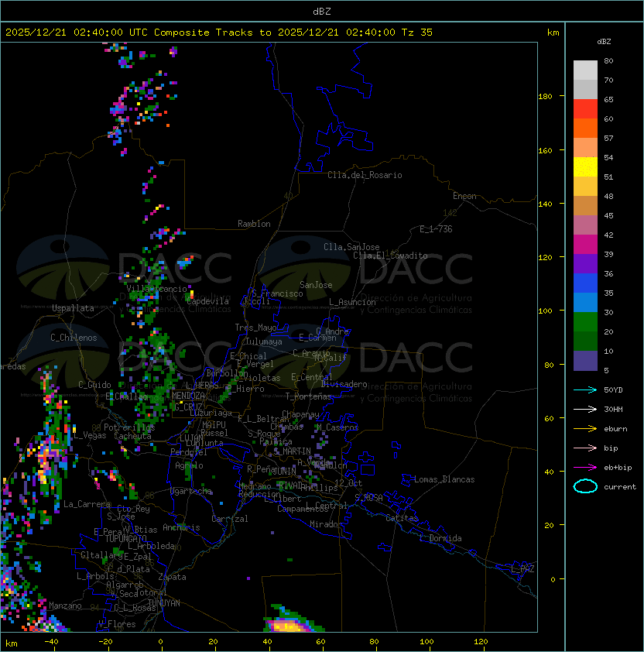Click the 'Clla.del_Rosario' place label

(x=365, y=175)
